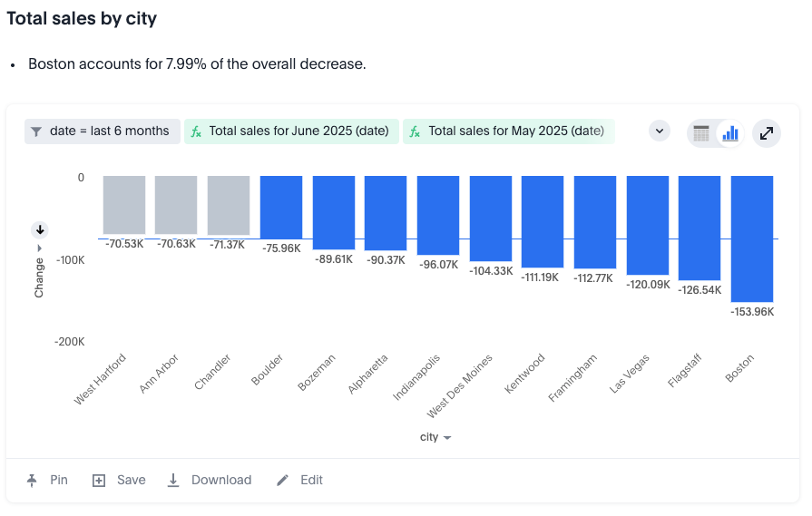Expand the chip overflow chevron

pos(660,131)
